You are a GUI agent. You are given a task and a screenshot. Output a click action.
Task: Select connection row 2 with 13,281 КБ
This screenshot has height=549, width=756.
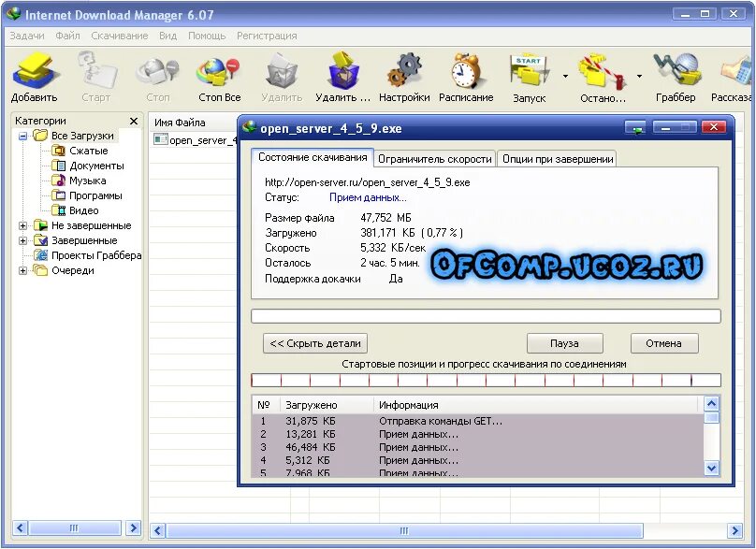pyautogui.click(x=478, y=434)
